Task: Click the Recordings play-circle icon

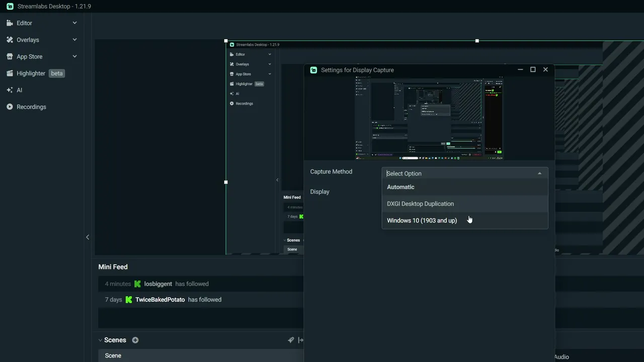Action: click(x=10, y=107)
